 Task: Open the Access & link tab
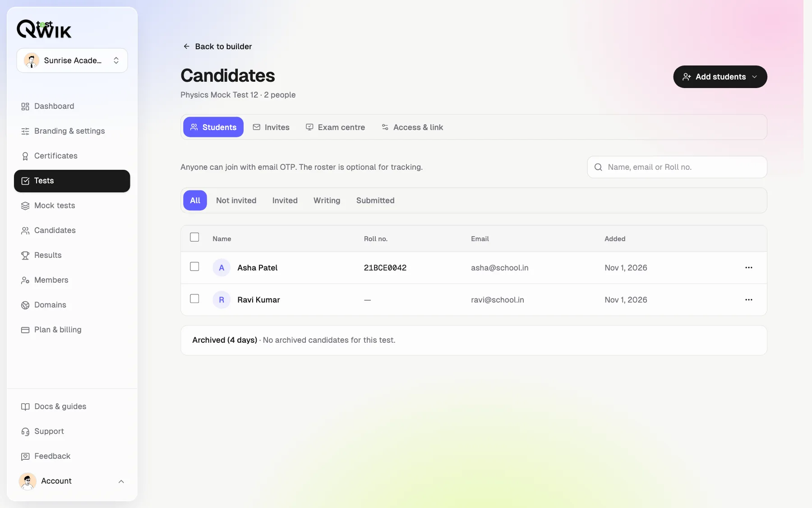[412, 127]
